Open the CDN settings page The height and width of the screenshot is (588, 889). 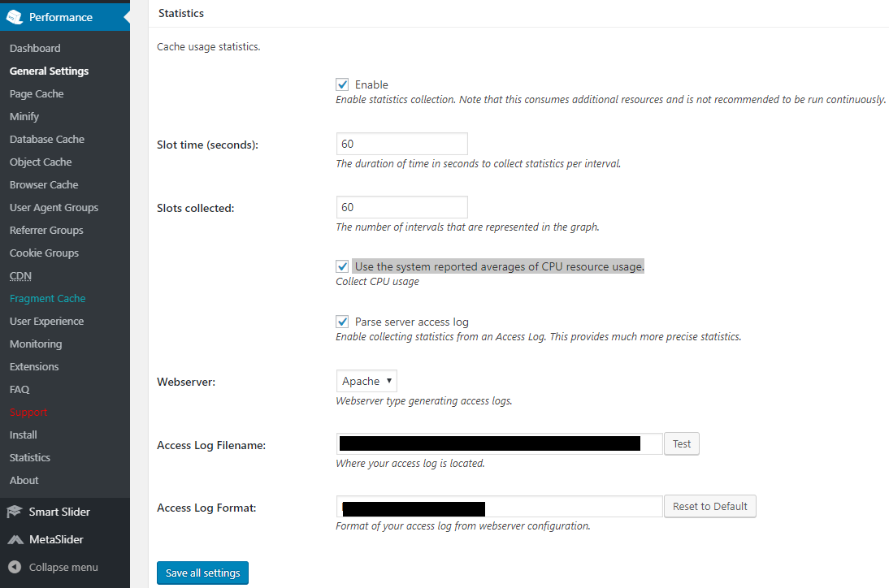tap(20, 276)
